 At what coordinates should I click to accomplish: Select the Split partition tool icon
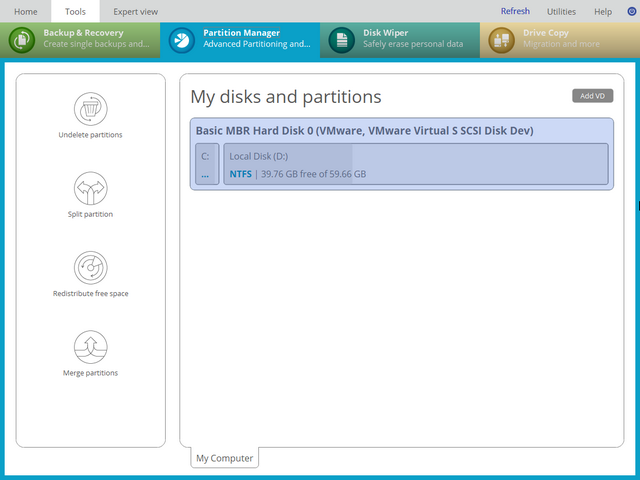coord(90,188)
